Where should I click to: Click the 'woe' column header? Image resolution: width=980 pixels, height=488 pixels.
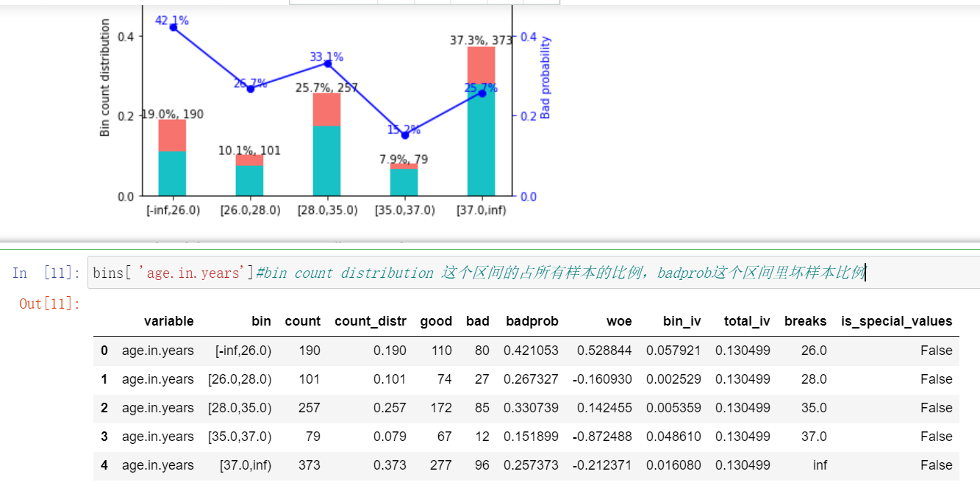point(619,321)
